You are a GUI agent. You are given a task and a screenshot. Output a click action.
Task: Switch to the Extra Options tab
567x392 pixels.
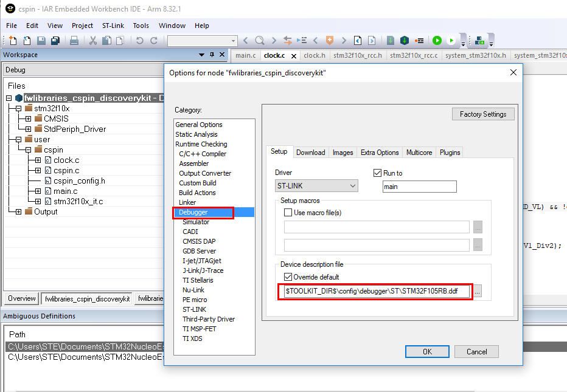pos(380,153)
